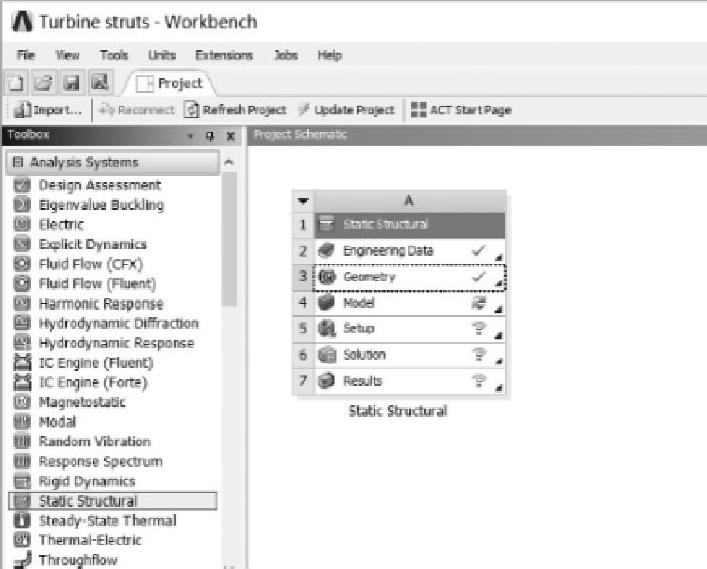Open the ACT Start Page
The height and width of the screenshot is (569, 707).
pyautogui.click(x=461, y=110)
